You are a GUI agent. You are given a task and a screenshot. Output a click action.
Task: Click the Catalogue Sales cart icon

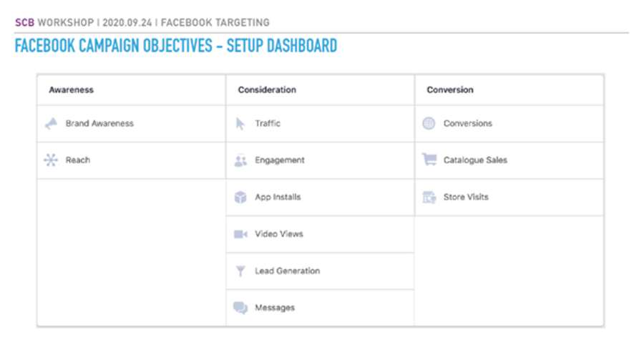[x=429, y=160]
